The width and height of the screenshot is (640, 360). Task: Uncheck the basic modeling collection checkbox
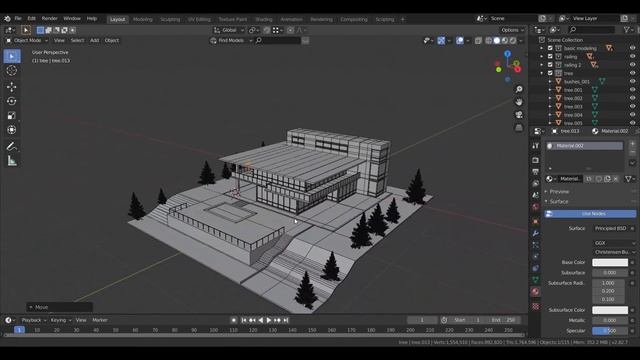click(x=550, y=48)
